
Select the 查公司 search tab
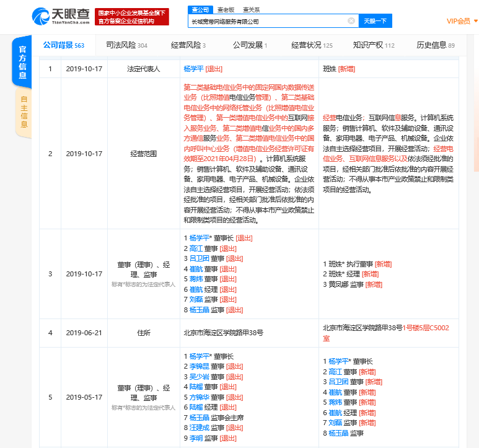pyautogui.click(x=200, y=10)
